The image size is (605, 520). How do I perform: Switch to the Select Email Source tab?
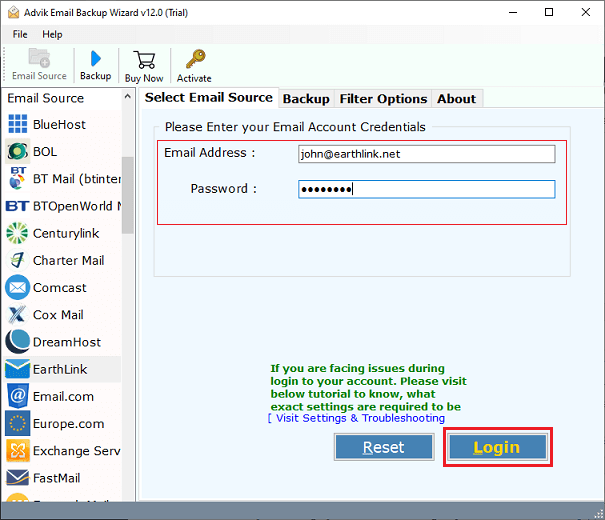[x=208, y=98]
